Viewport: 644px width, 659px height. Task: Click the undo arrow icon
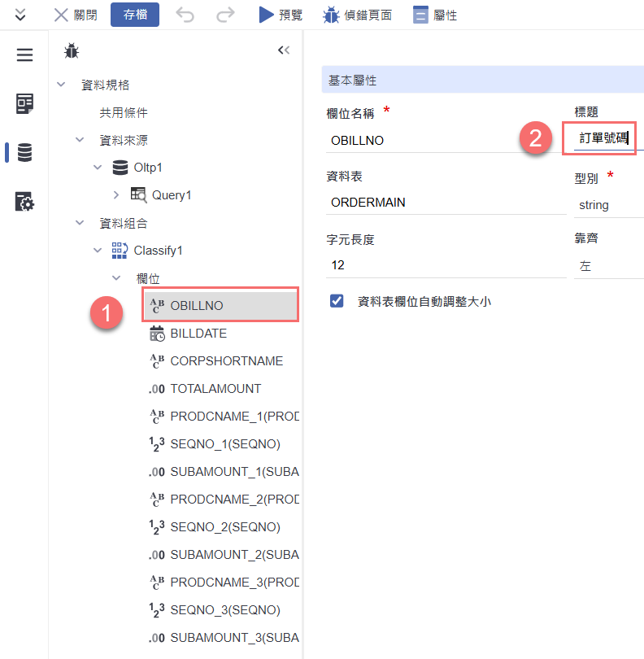pos(185,15)
